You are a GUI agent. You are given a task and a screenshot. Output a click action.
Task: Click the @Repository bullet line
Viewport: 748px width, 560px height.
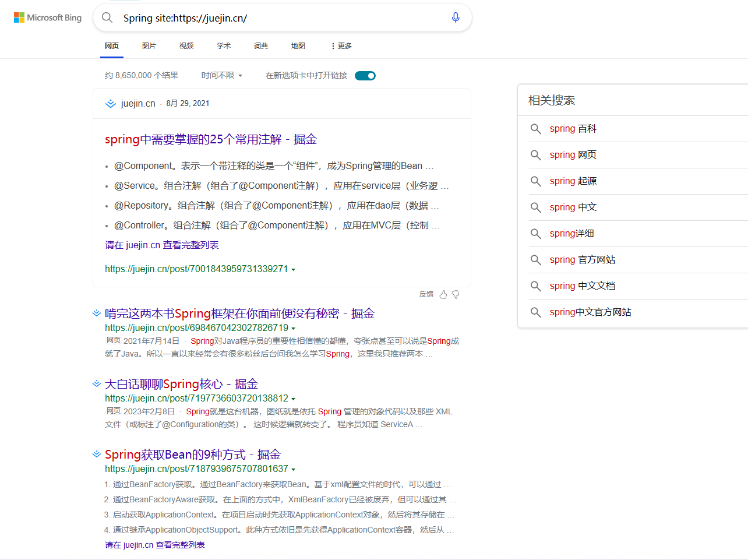point(277,206)
